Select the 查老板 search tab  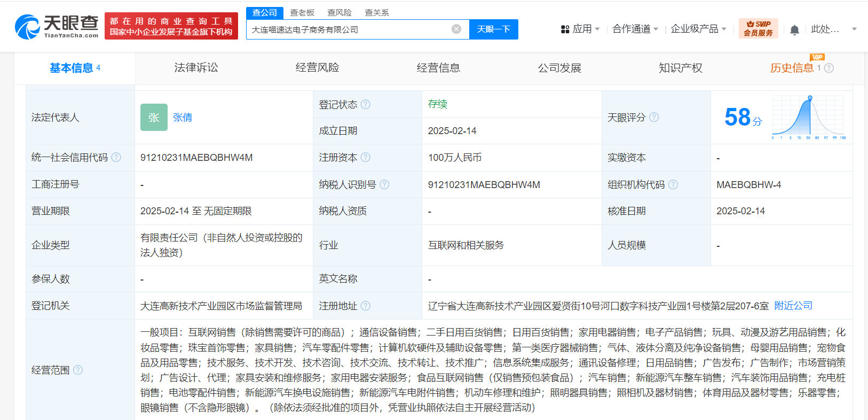[302, 13]
